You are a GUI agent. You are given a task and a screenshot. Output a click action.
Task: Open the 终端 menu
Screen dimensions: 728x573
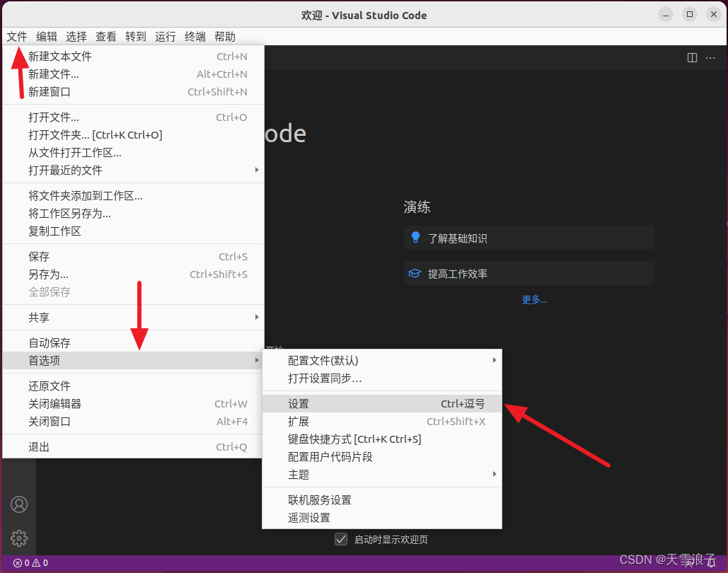coord(195,37)
